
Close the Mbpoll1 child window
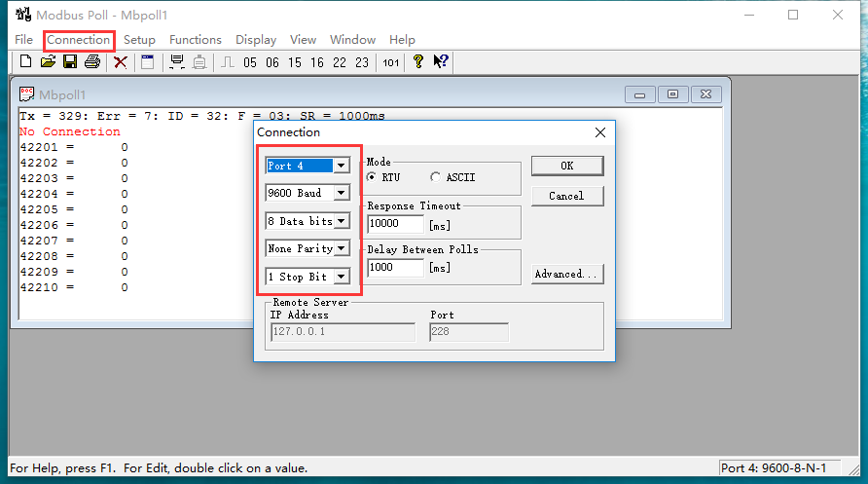tap(705, 94)
